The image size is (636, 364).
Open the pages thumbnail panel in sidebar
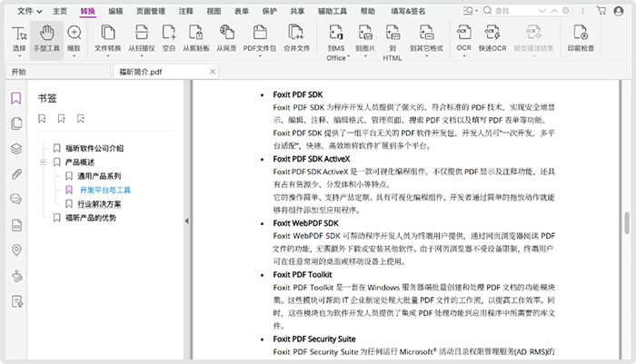pyautogui.click(x=16, y=123)
